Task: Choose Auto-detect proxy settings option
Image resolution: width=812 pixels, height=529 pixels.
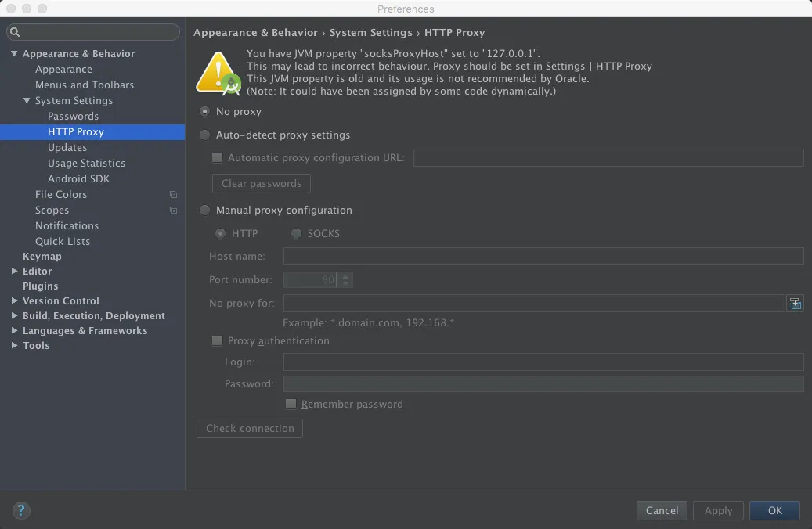Action: (205, 135)
